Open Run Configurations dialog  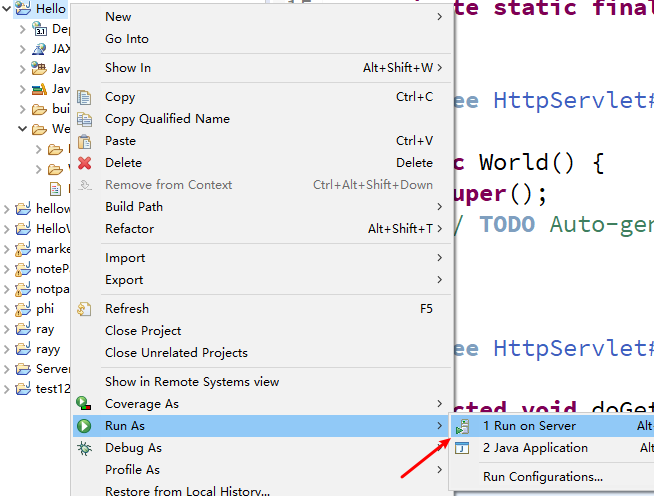click(x=553, y=477)
